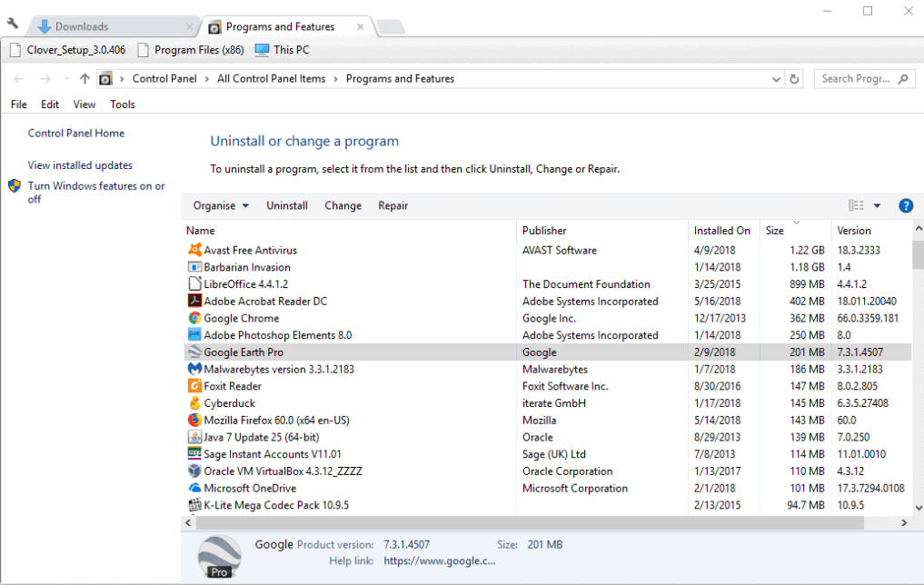Sort by the Installed On column header
924x585 pixels.
point(724,231)
